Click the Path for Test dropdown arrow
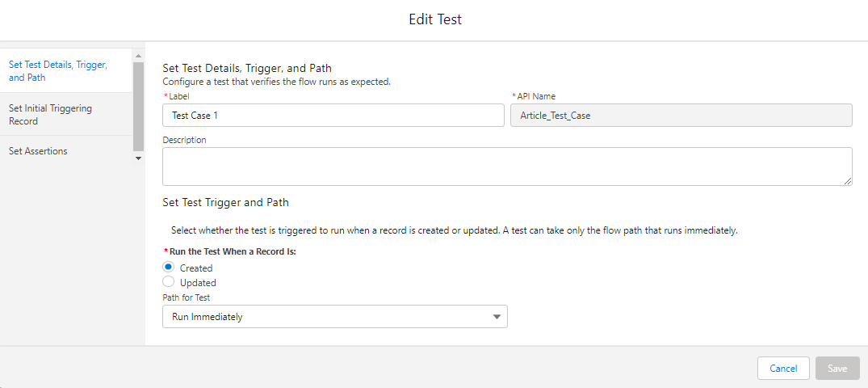This screenshot has height=388, width=868. click(497, 317)
